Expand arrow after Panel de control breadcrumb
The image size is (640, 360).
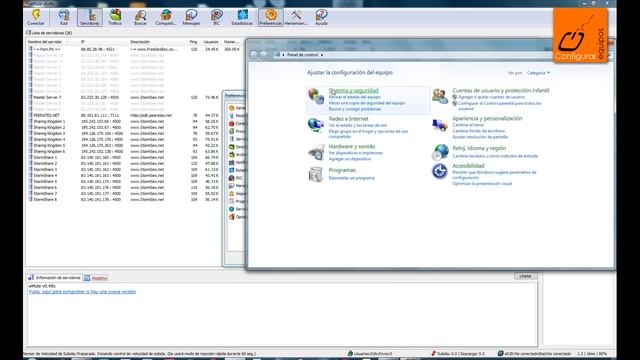point(322,55)
